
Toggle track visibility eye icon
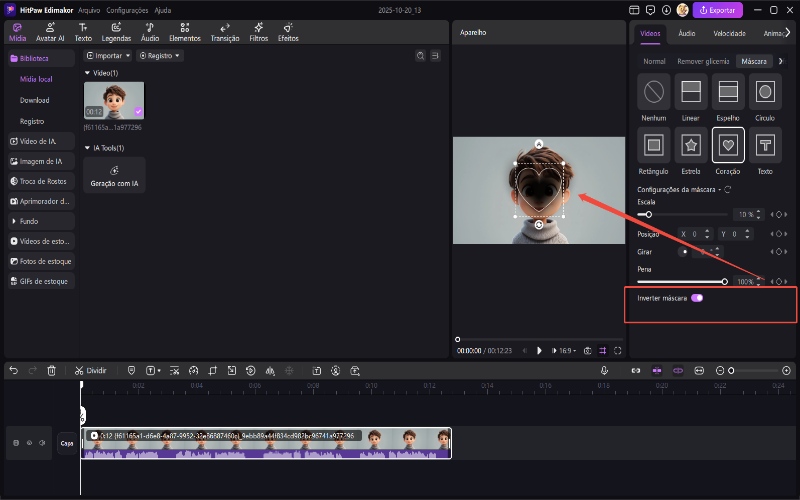[29, 443]
